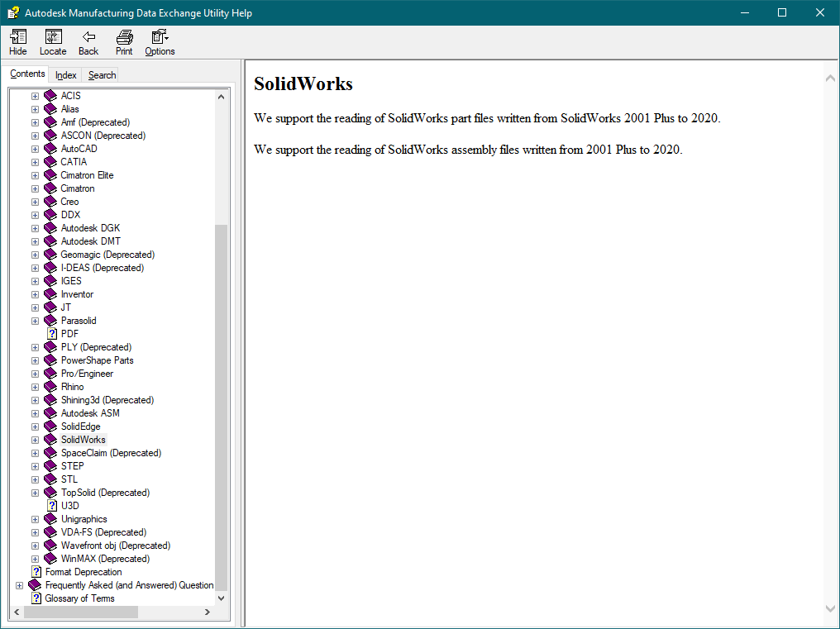Viewport: 840px width, 629px height.
Task: Open Wavefront obj (Deprecated) topic
Action: [116, 546]
